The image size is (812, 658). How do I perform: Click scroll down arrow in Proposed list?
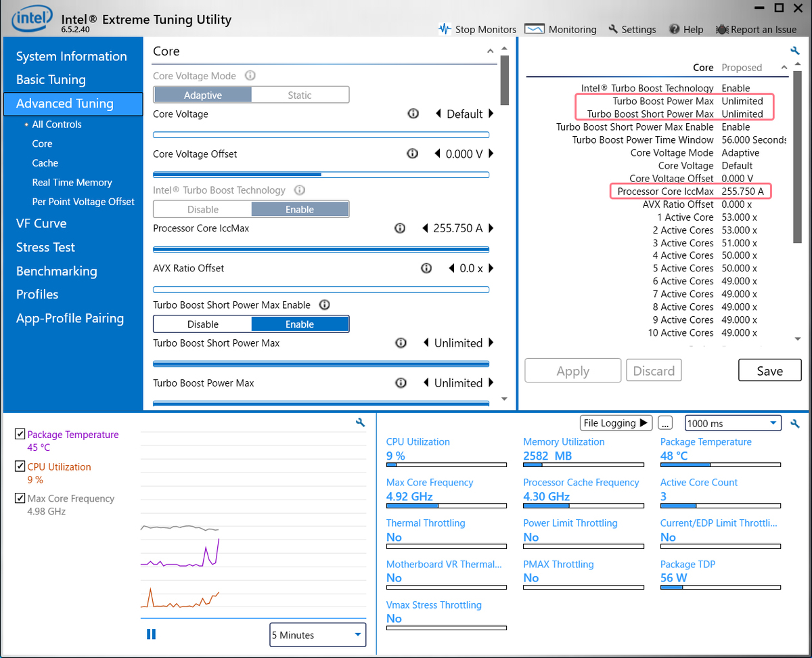797,338
